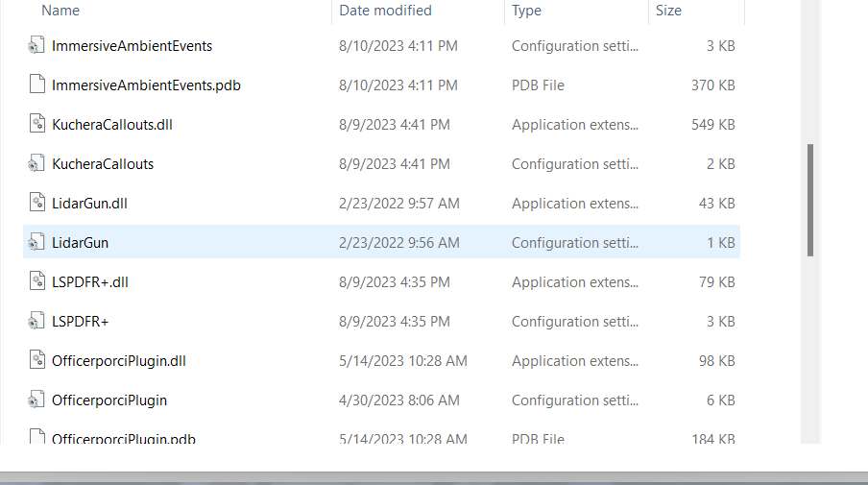Screen dimensions: 868x485
Task: Select the LidarGun.dll file name
Action: [x=89, y=204]
